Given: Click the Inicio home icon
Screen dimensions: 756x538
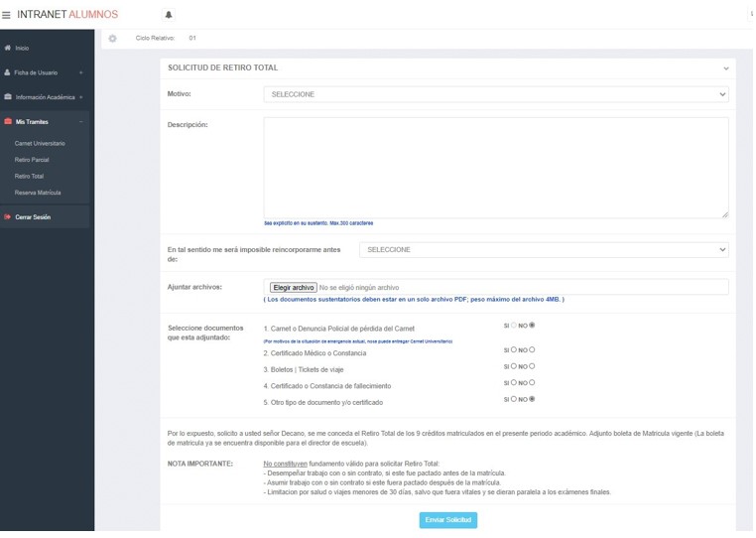Looking at the screenshot, I should [x=8, y=48].
